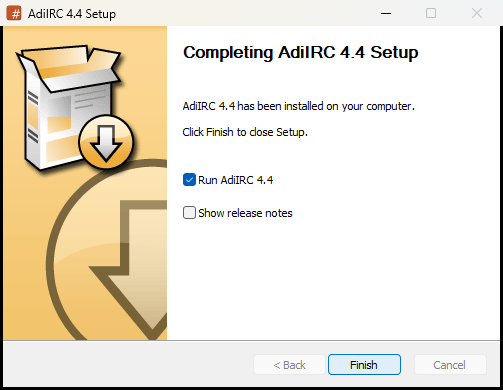
Task: Click Finish to close Setup
Action: coord(364,365)
